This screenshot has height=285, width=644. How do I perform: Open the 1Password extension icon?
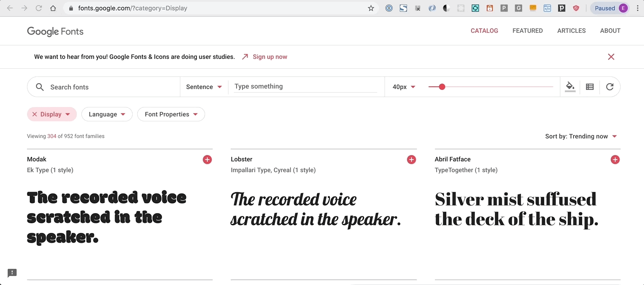point(389,8)
